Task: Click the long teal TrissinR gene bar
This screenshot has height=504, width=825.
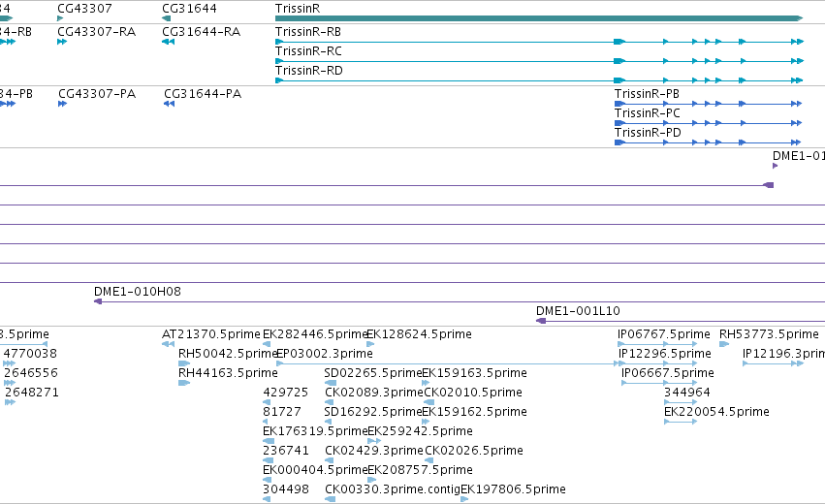Action: click(x=539, y=18)
